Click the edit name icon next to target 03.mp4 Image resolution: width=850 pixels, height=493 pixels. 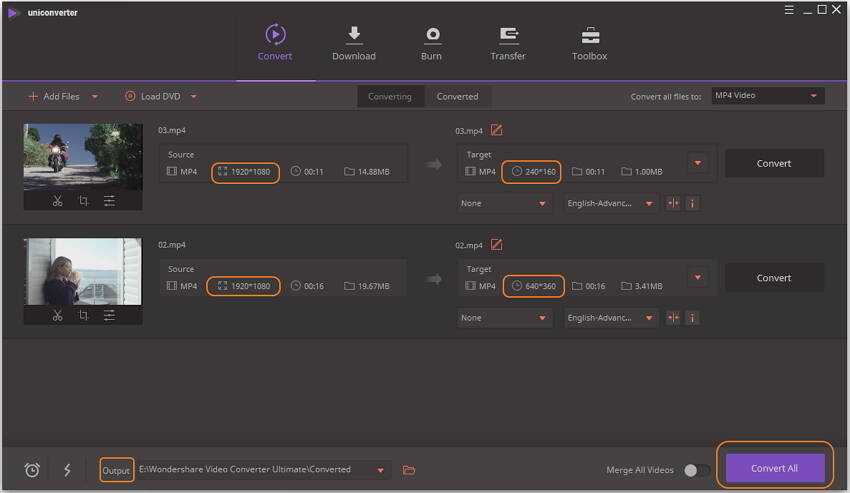[497, 130]
